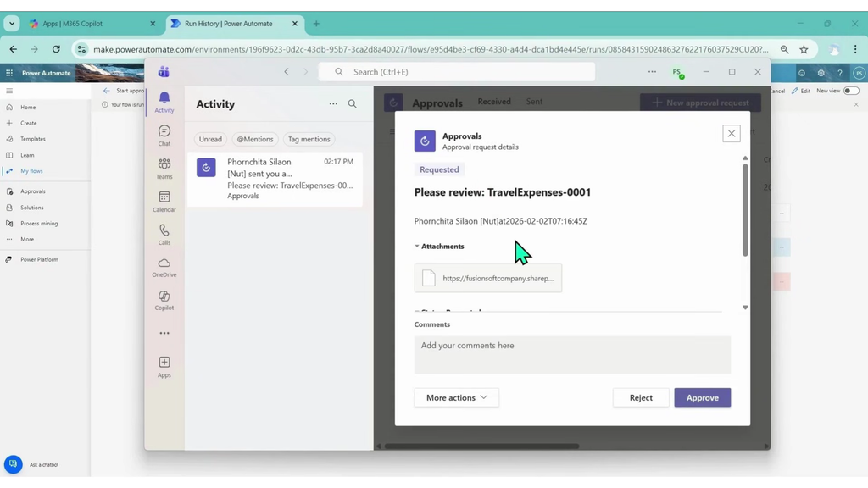The height and width of the screenshot is (488, 868).
Task: Open browser tab search dropdown
Action: 12,24
